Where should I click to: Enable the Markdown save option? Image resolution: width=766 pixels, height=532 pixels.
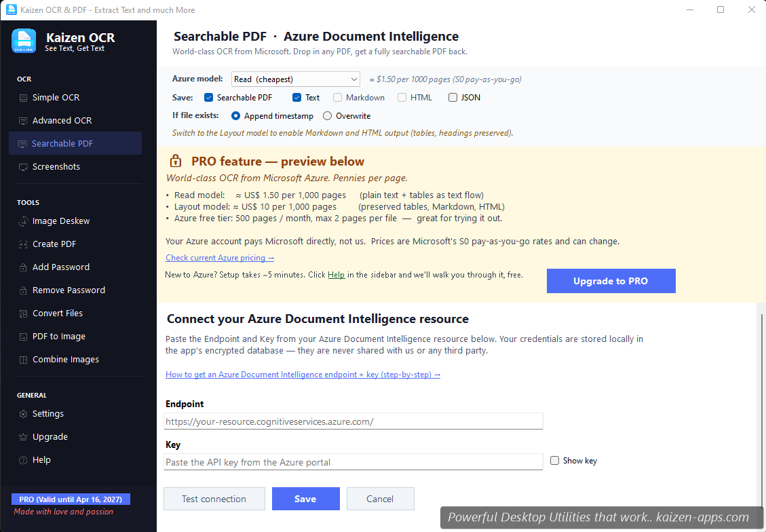[x=337, y=97]
